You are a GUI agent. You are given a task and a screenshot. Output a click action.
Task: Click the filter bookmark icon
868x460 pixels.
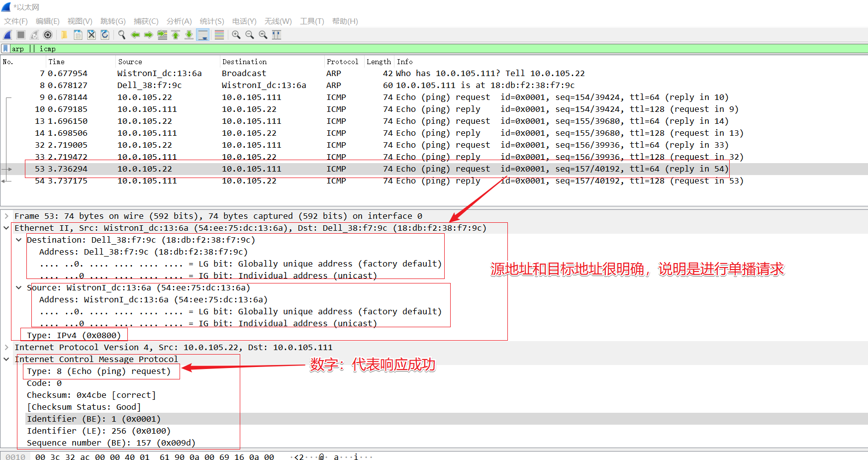[x=5, y=49]
